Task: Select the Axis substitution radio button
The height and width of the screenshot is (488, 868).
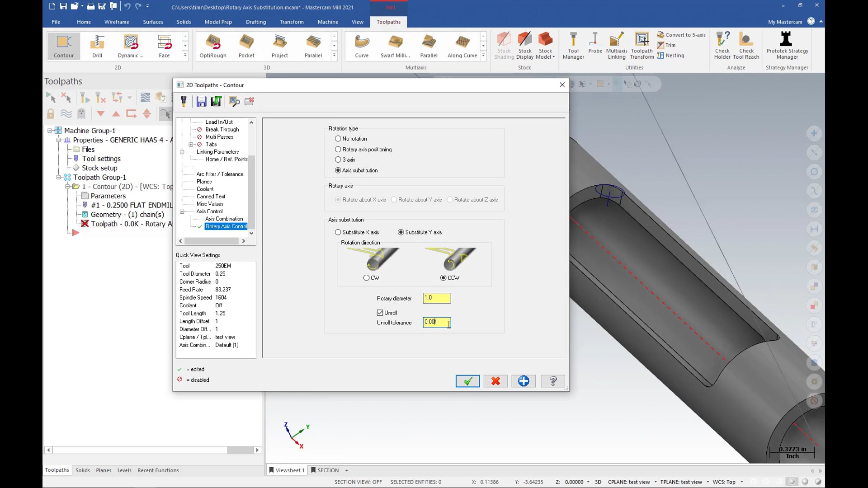Action: click(338, 170)
